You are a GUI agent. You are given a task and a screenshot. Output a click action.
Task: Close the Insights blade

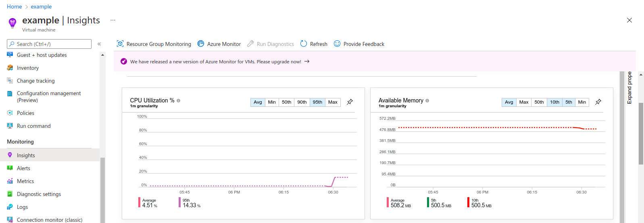click(x=629, y=20)
